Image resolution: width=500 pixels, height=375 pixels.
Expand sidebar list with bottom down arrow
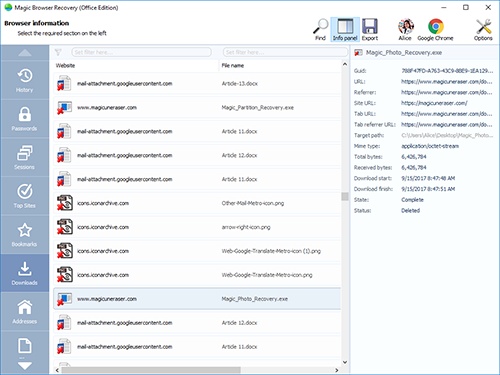(x=25, y=366)
